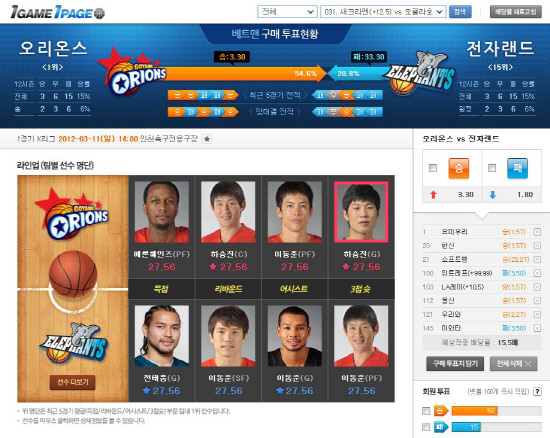Open the highlighted 하승진(G) player photo
Image resolution: width=550 pixels, height=438 pixels.
[361, 212]
